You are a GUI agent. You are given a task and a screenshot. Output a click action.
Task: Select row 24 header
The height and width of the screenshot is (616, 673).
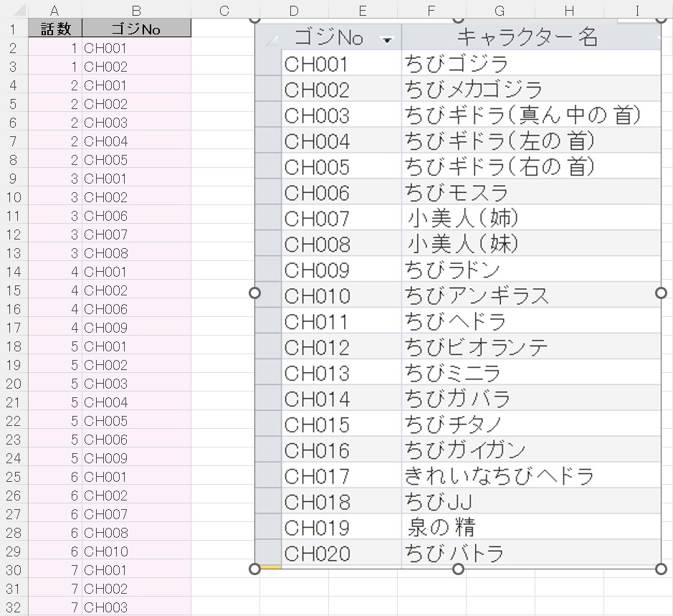(x=14, y=458)
